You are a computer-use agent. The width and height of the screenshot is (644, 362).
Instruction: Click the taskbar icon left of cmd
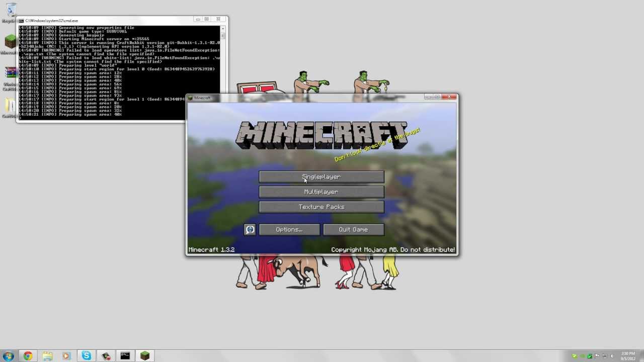(106, 356)
